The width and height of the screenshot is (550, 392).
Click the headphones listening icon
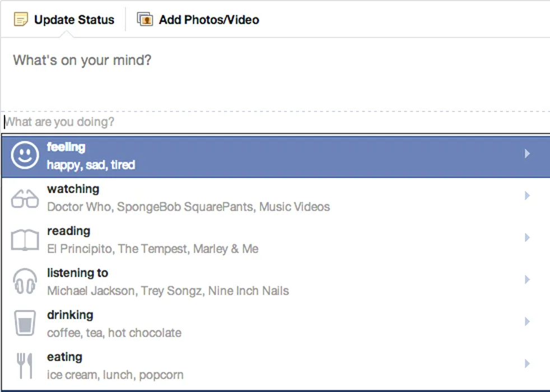pyautogui.click(x=25, y=282)
